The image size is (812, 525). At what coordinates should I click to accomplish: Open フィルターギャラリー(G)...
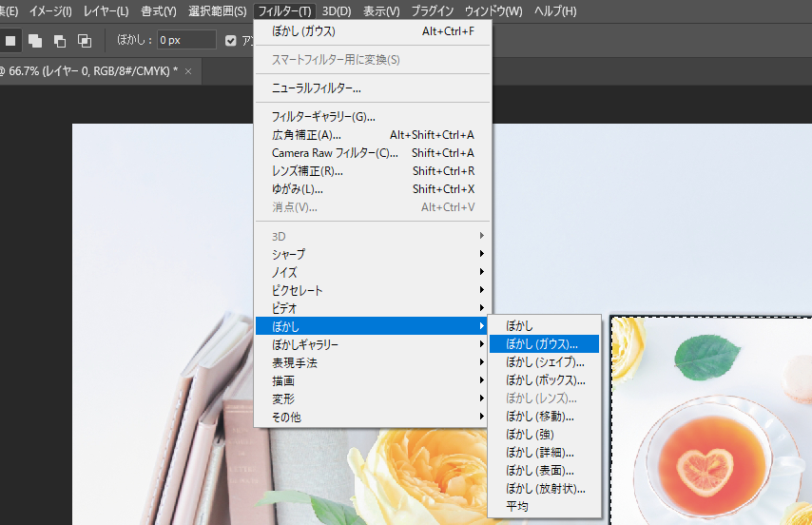point(323,117)
